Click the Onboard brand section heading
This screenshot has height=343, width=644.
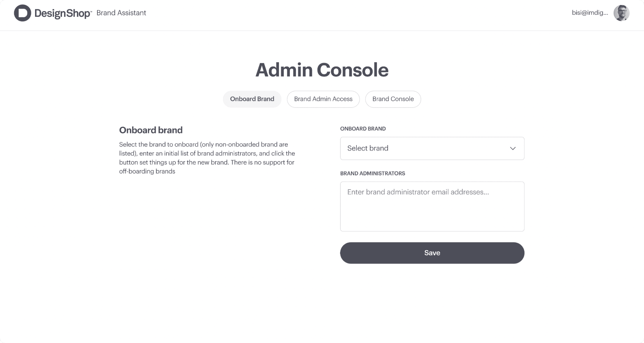[x=151, y=130]
